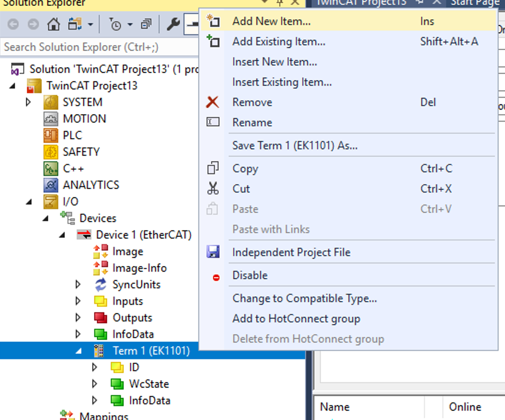Select Device 1 (EtherCAT) tree item
Screen dimensions: 505x420
pos(143,235)
